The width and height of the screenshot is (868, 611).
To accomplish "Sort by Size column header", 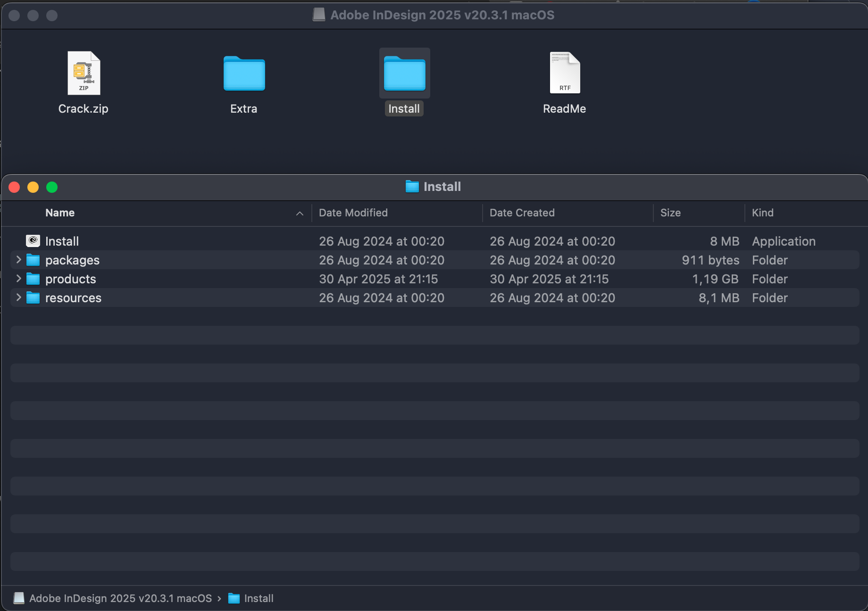I will click(670, 213).
